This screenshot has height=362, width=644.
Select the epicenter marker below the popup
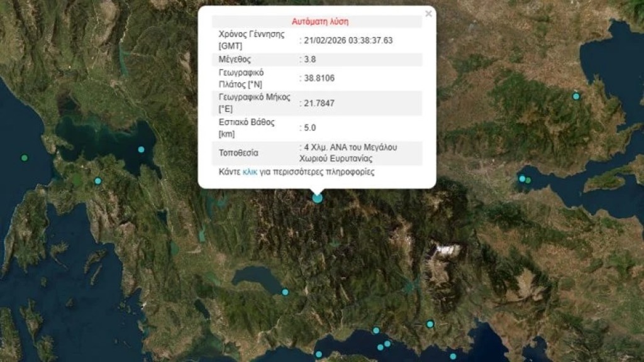click(318, 197)
